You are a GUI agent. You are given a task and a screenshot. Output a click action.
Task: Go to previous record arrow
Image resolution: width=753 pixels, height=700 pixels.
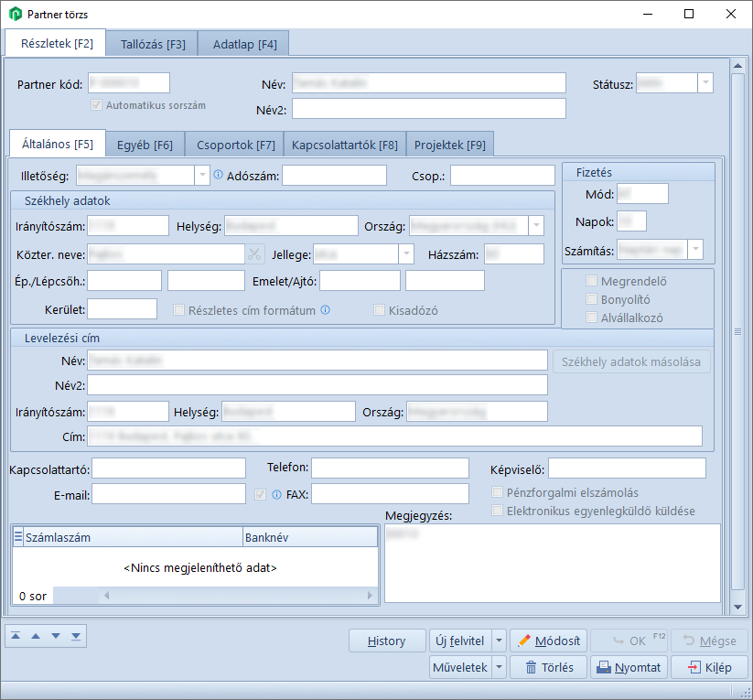[36, 635]
